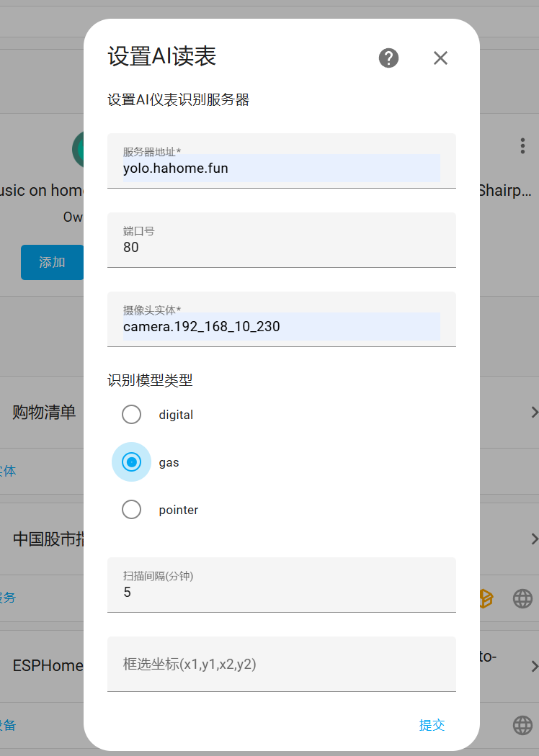539x756 pixels.
Task: Expand the 购物清单 row chevron
Action: [x=534, y=413]
